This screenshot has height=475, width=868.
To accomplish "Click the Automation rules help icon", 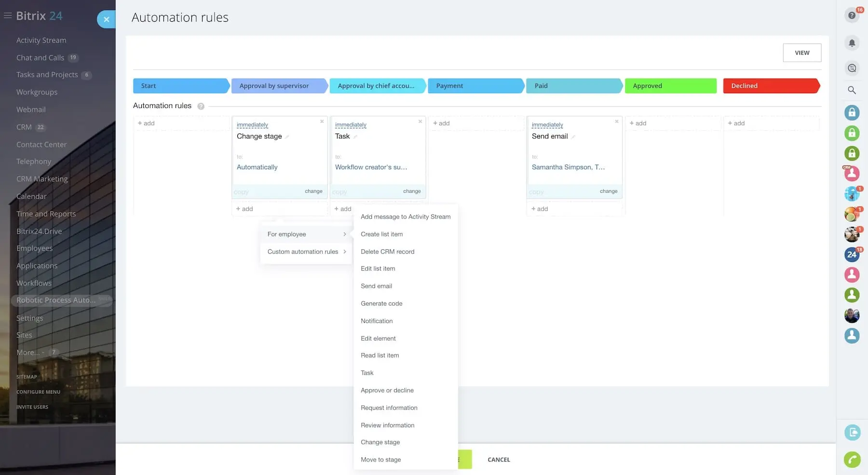I will click(x=201, y=106).
